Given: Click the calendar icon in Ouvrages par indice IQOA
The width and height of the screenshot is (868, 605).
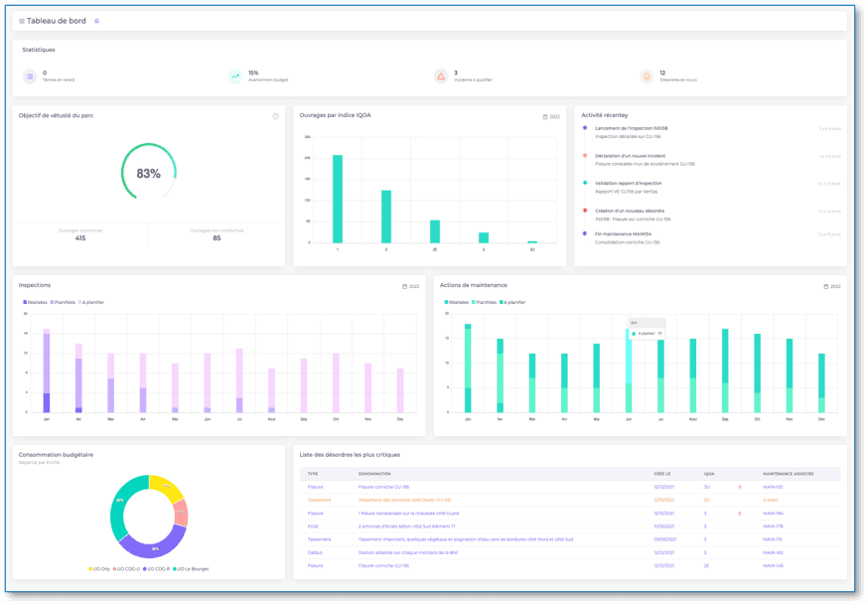Looking at the screenshot, I should point(545,116).
